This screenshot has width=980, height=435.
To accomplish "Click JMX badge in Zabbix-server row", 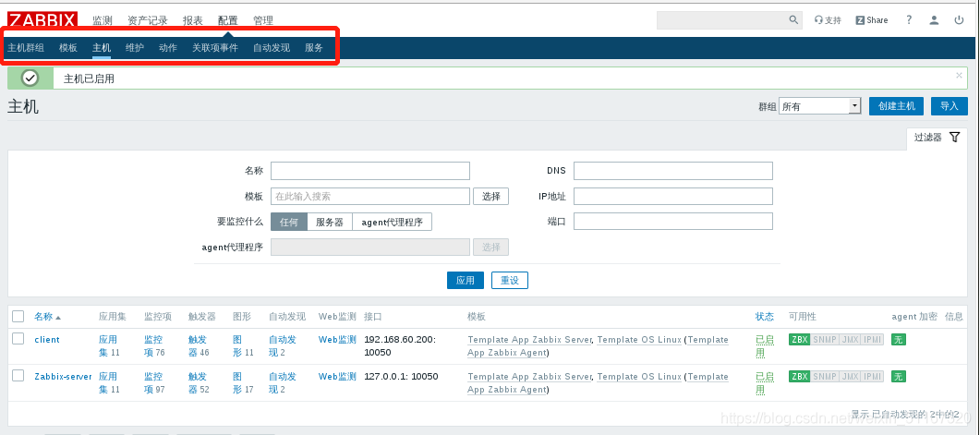I will (x=850, y=376).
